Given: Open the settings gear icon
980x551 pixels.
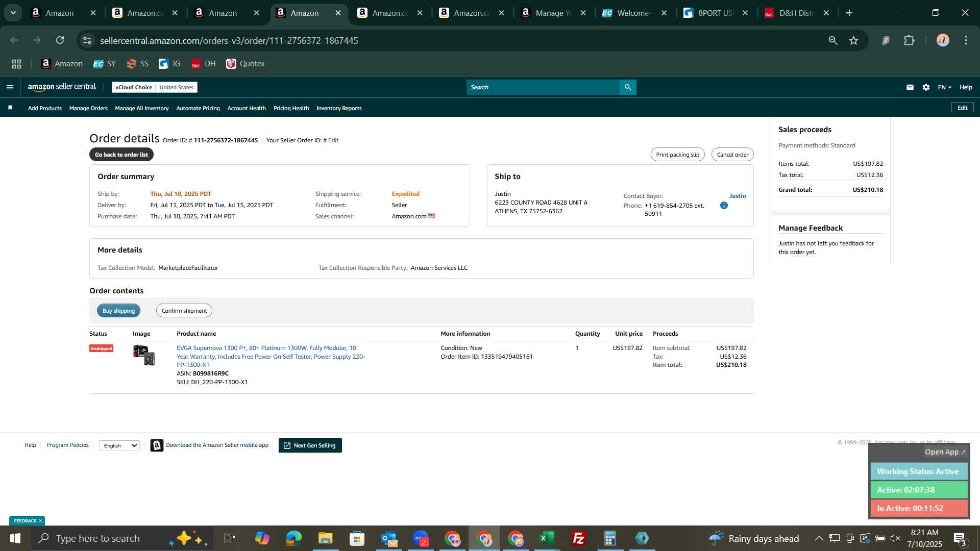Looking at the screenshot, I should click(x=926, y=87).
